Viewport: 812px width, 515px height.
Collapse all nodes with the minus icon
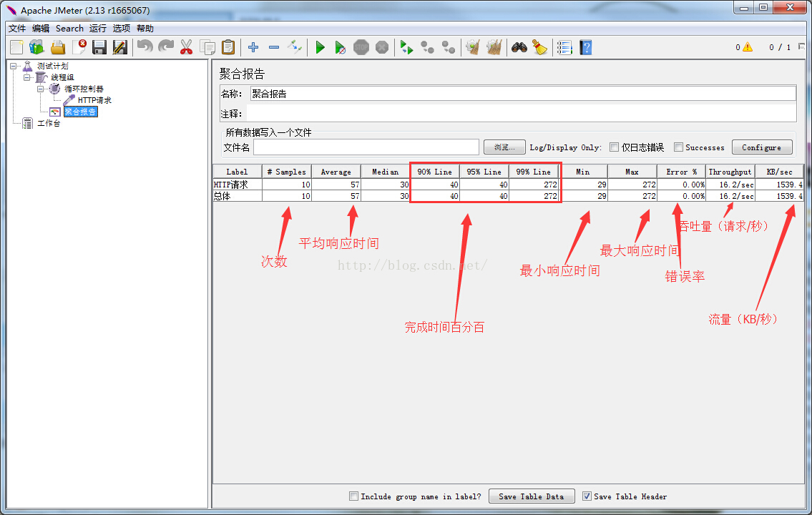coord(274,48)
